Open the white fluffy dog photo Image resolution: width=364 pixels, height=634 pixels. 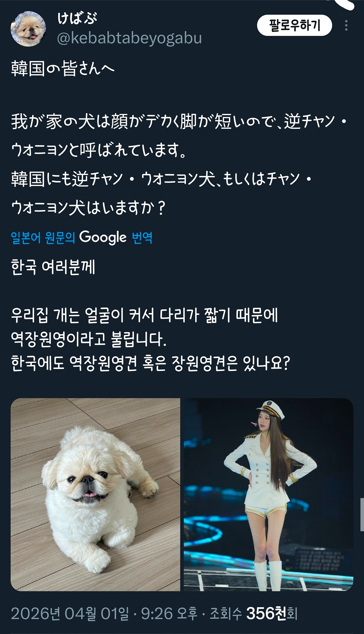click(95, 494)
